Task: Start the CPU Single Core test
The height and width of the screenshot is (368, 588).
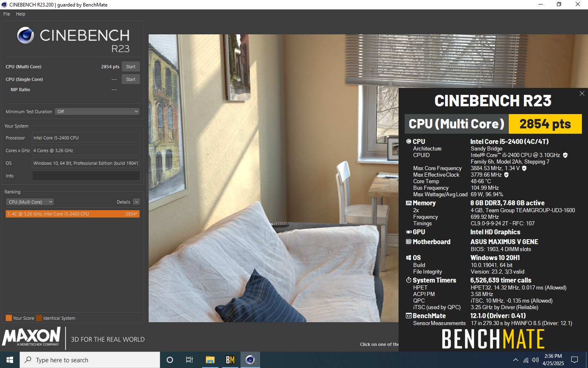Action: tap(131, 79)
